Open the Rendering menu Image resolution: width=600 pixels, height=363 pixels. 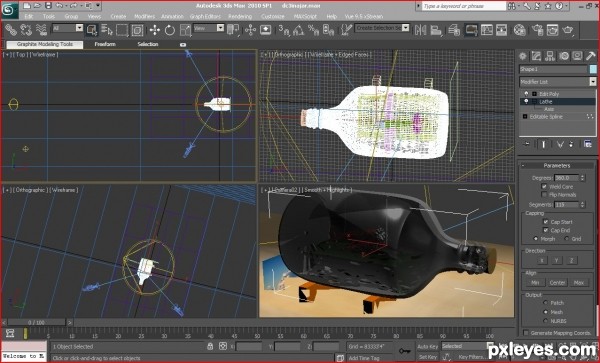240,16
